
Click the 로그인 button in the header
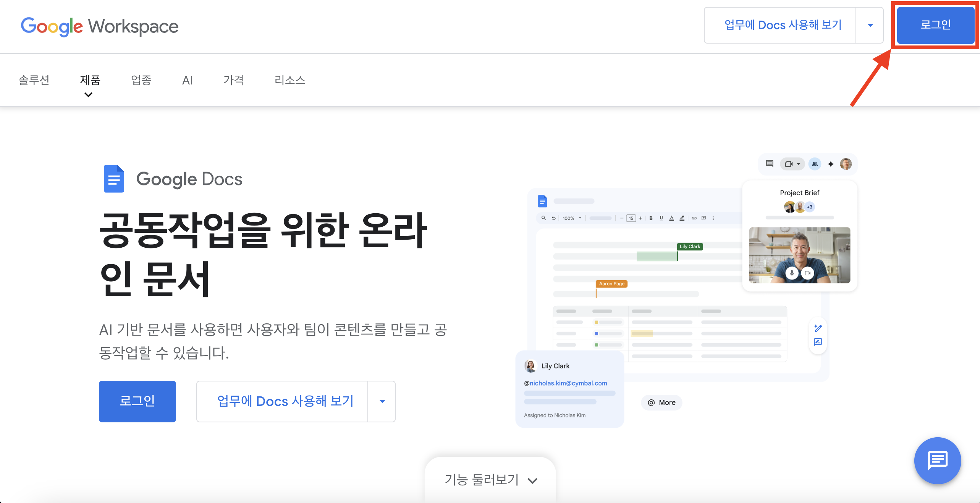[x=935, y=25]
